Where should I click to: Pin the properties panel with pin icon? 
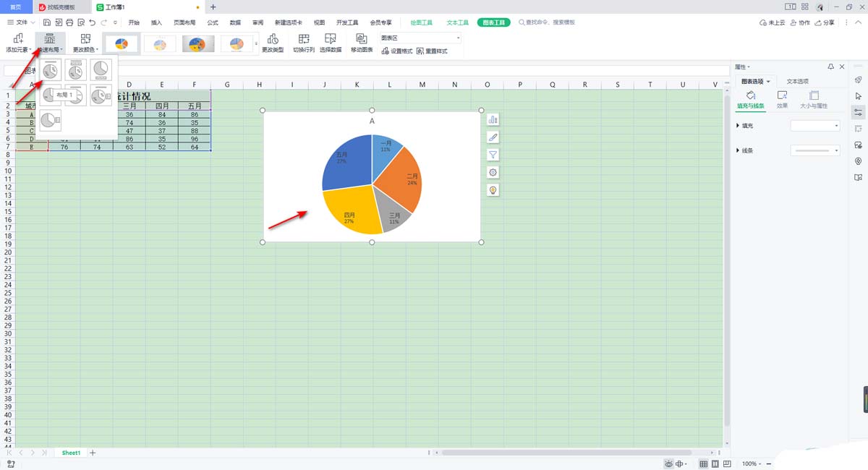(830, 67)
